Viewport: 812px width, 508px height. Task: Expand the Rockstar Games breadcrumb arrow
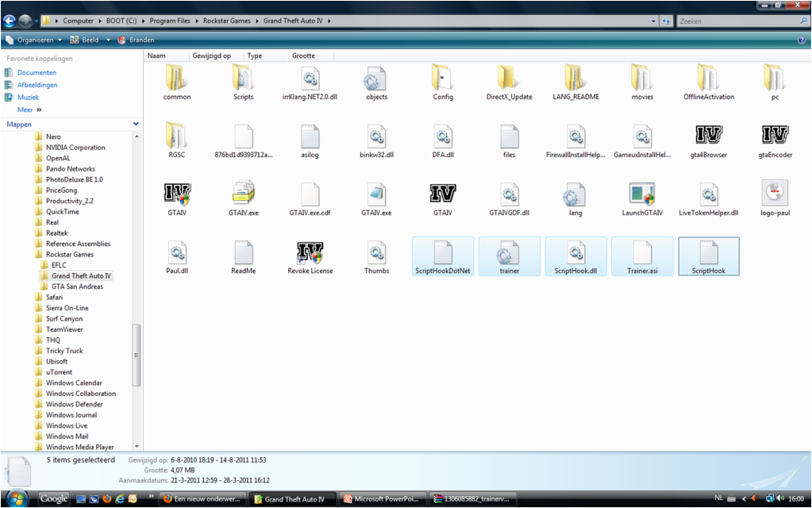[257, 21]
